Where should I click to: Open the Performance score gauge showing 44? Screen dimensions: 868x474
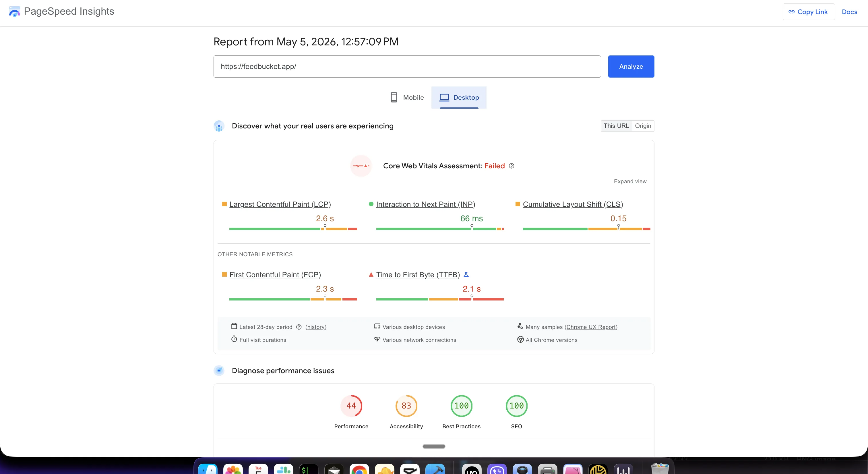(351, 406)
